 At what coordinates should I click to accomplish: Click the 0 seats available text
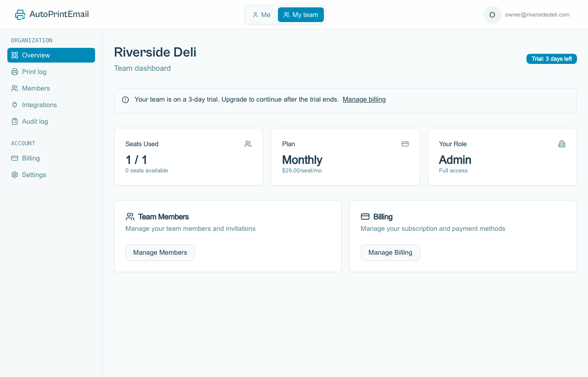[x=147, y=171]
